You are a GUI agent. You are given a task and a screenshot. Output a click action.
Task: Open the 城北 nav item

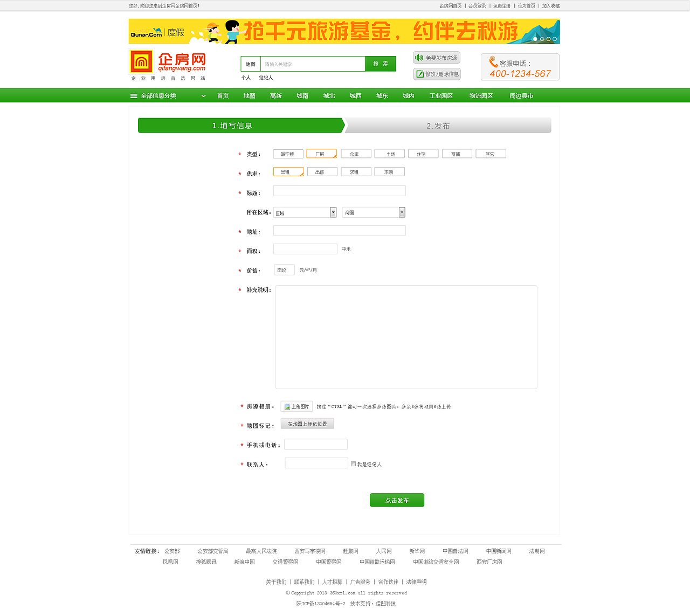coord(329,96)
